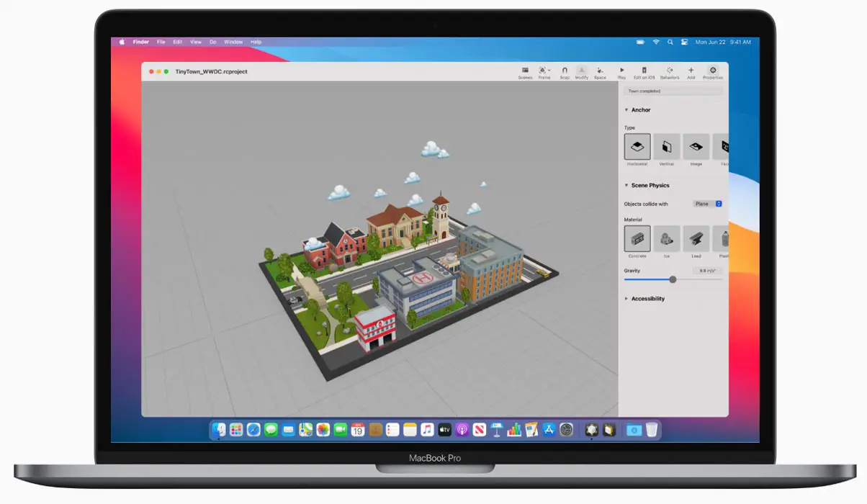This screenshot has width=867, height=504.
Task: Open Music from the Dock
Action: point(428,430)
